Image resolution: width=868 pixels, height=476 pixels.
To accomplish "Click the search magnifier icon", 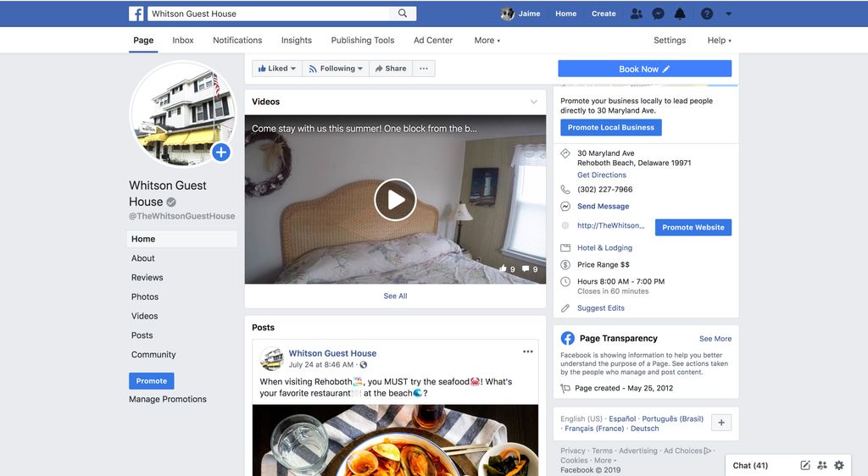I will point(403,14).
